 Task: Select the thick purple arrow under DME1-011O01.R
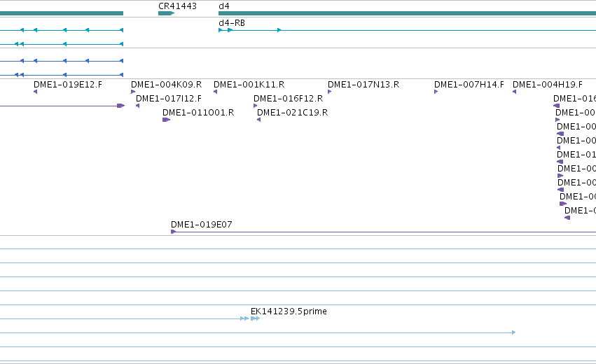pos(166,120)
